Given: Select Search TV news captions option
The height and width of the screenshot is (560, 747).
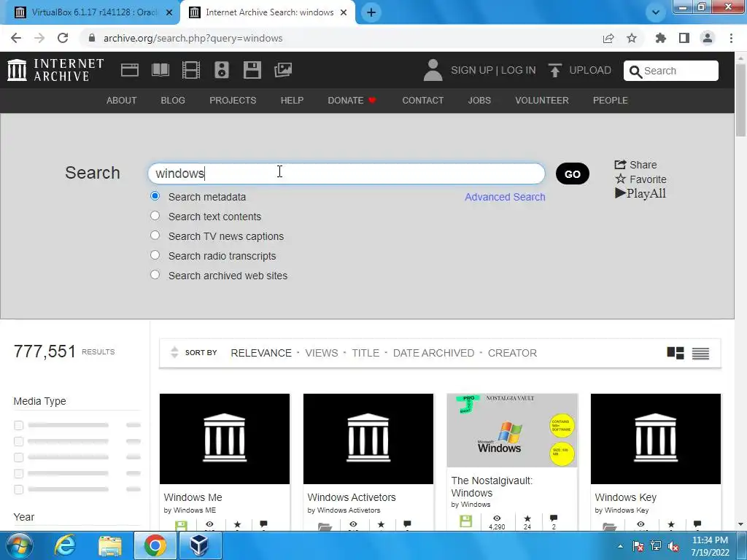Looking at the screenshot, I should coord(155,236).
